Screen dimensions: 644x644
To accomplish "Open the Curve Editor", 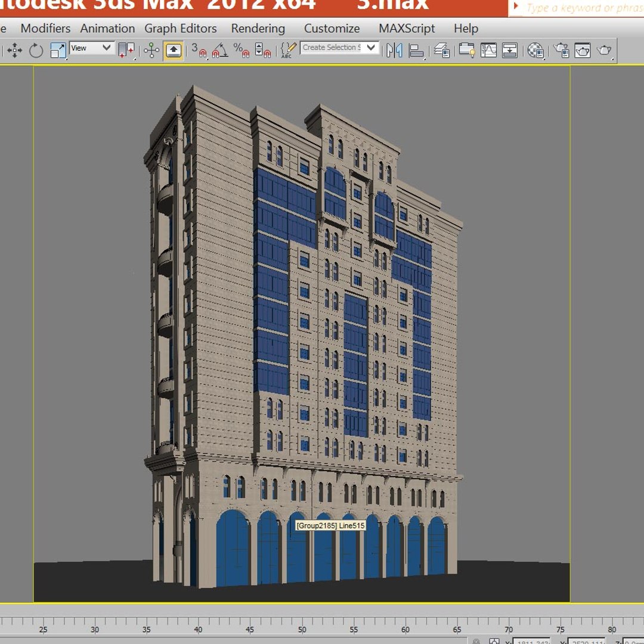I will tap(489, 51).
